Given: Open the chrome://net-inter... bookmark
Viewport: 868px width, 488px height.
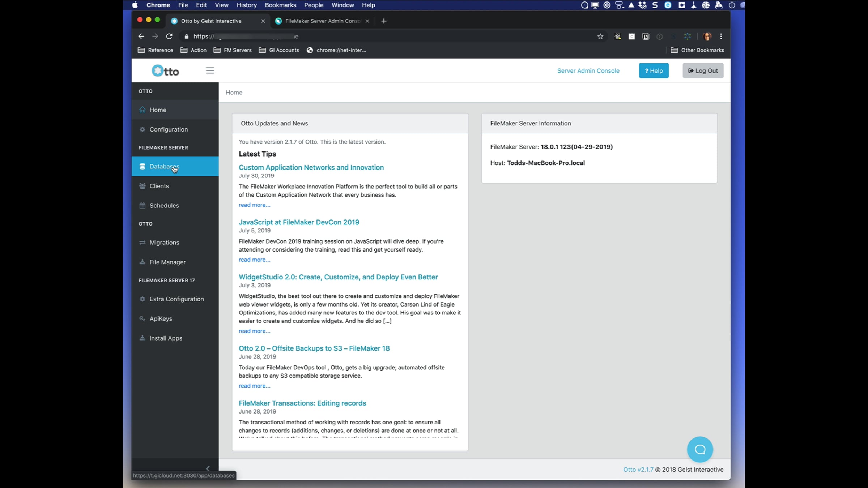Looking at the screenshot, I should [x=336, y=50].
